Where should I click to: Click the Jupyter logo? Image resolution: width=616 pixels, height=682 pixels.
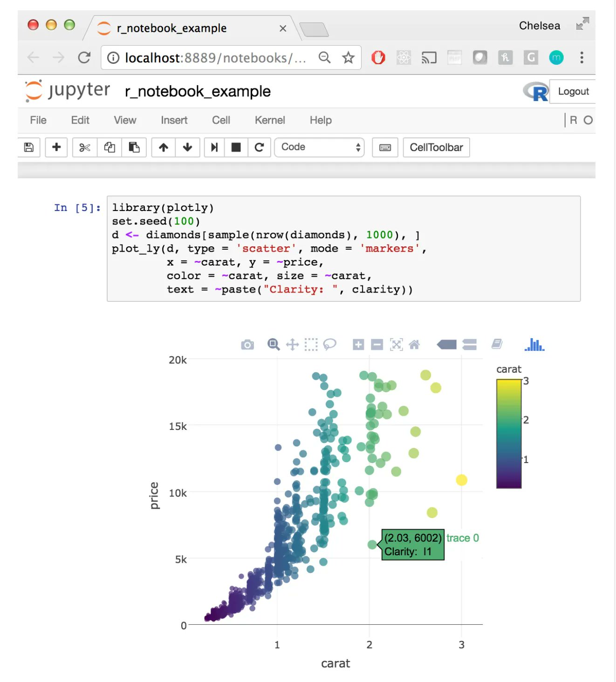(68, 90)
